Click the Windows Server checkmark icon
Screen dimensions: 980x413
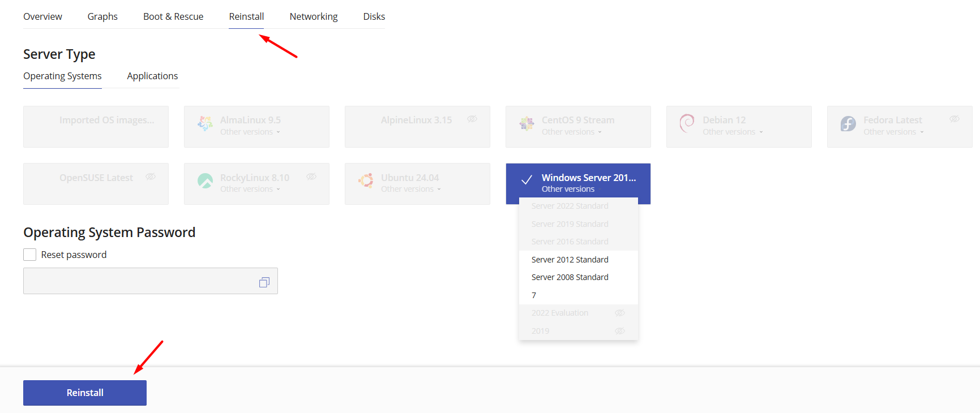[x=527, y=180]
